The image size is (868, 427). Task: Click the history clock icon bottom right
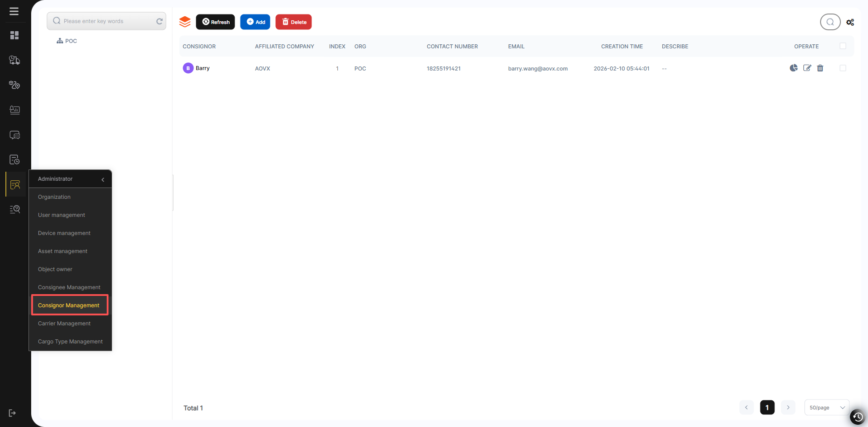[858, 417]
